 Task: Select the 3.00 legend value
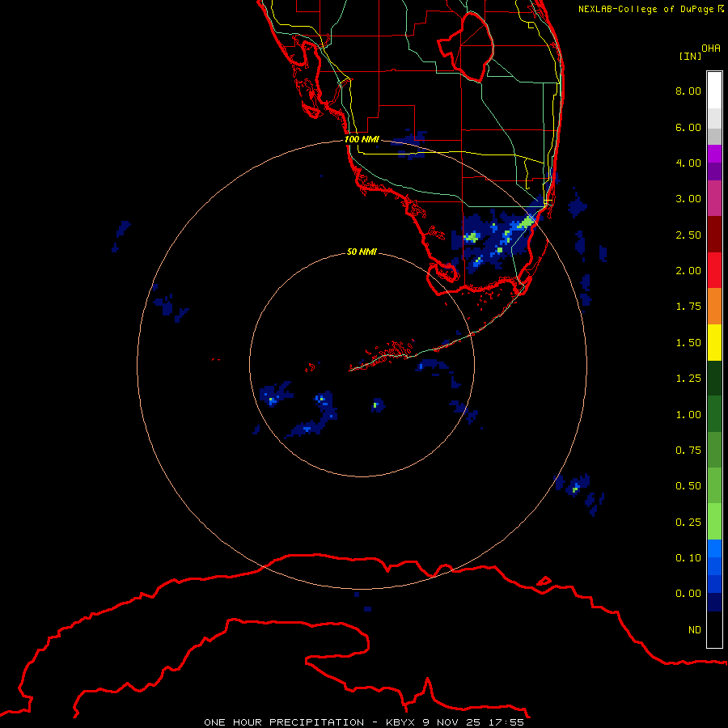688,199
